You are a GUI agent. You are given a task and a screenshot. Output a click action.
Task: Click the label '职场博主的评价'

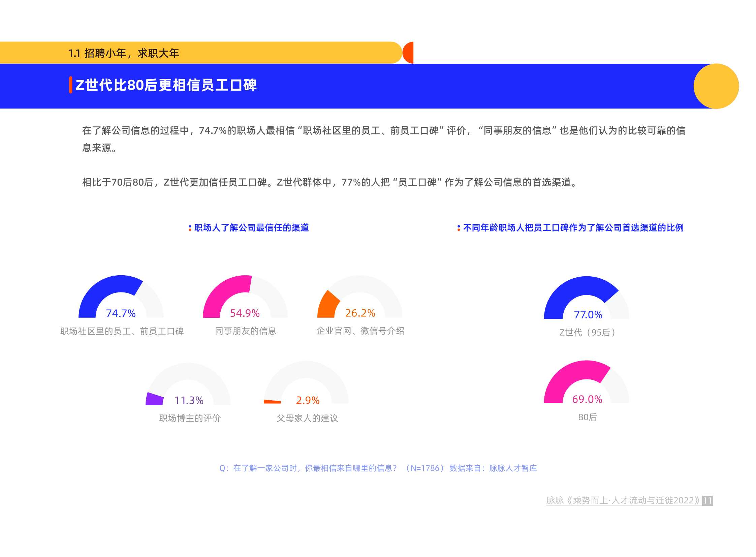pyautogui.click(x=190, y=419)
